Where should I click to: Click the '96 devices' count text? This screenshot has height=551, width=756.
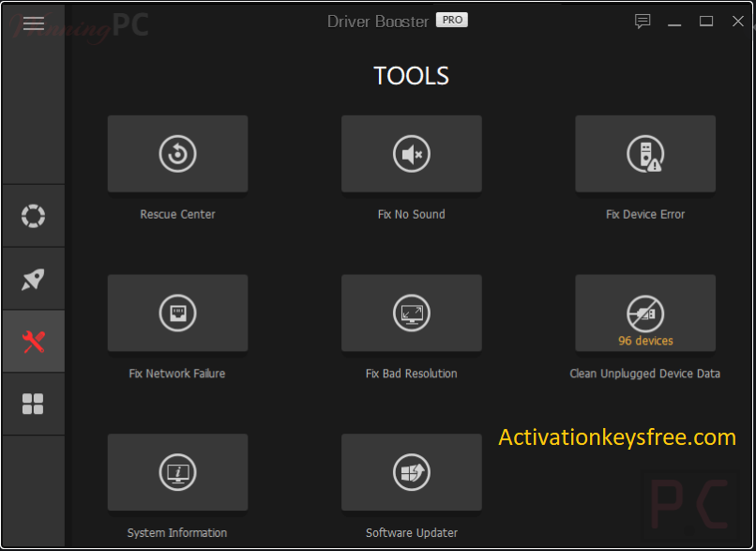[x=645, y=341]
